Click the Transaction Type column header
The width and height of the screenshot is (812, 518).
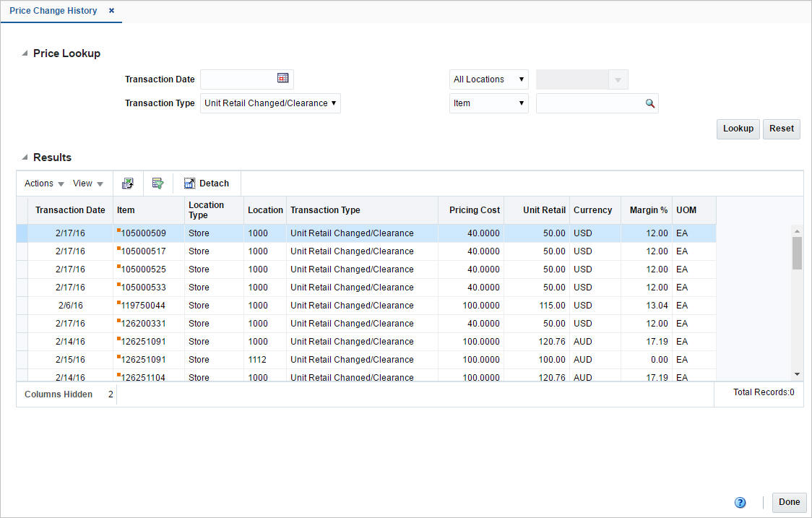click(362, 210)
